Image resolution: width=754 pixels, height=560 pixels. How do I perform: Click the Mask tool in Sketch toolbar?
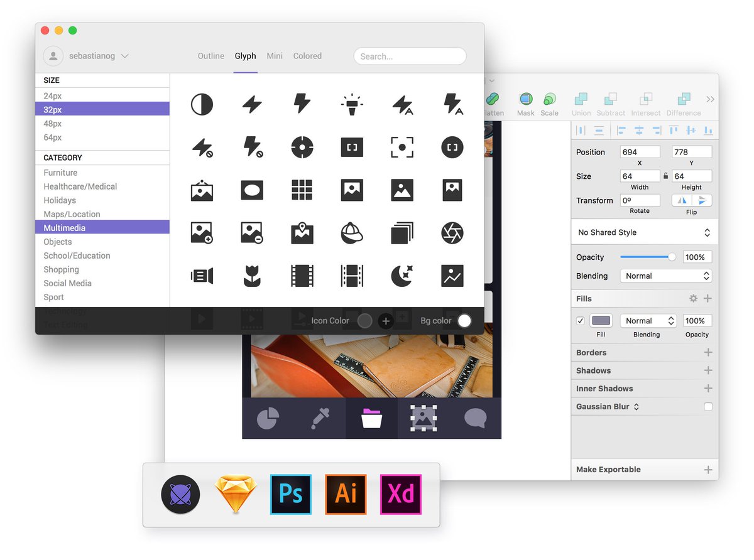point(526,104)
